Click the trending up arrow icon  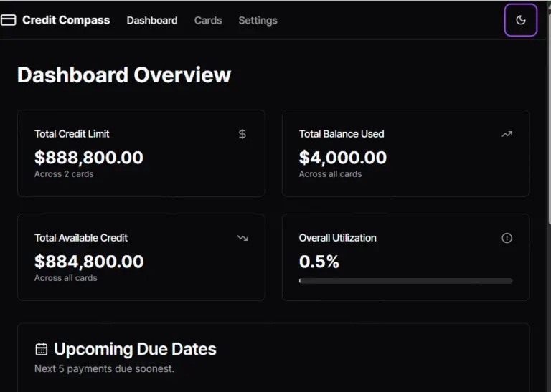tap(507, 134)
